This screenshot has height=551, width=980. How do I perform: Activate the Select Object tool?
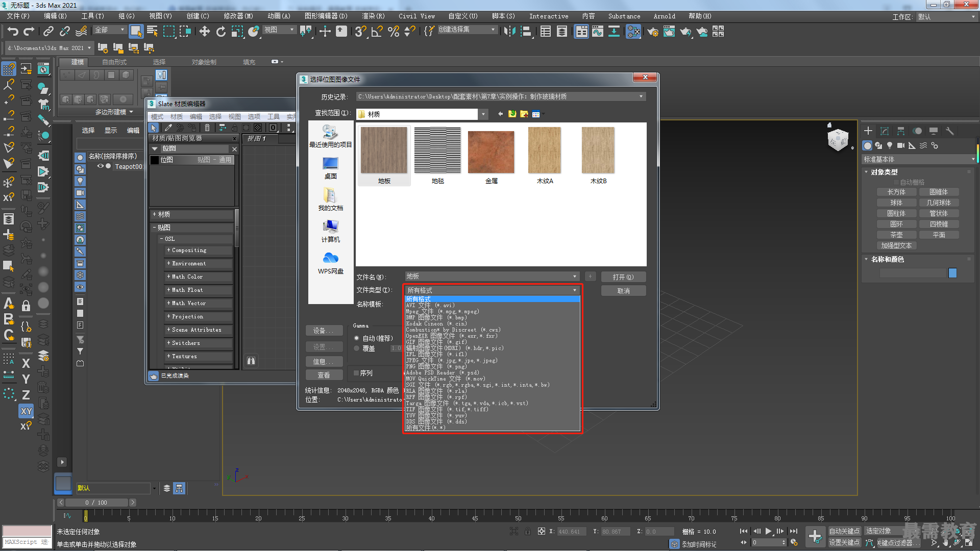pos(136,32)
